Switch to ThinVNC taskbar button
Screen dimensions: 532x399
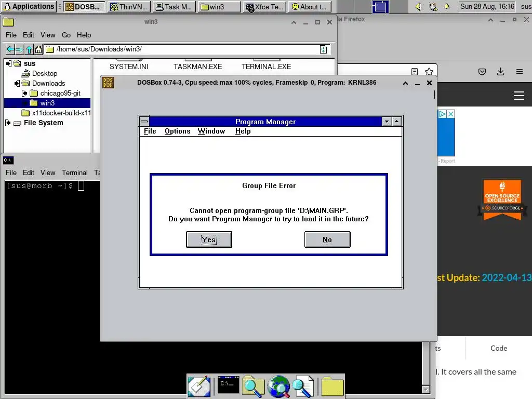tap(129, 7)
